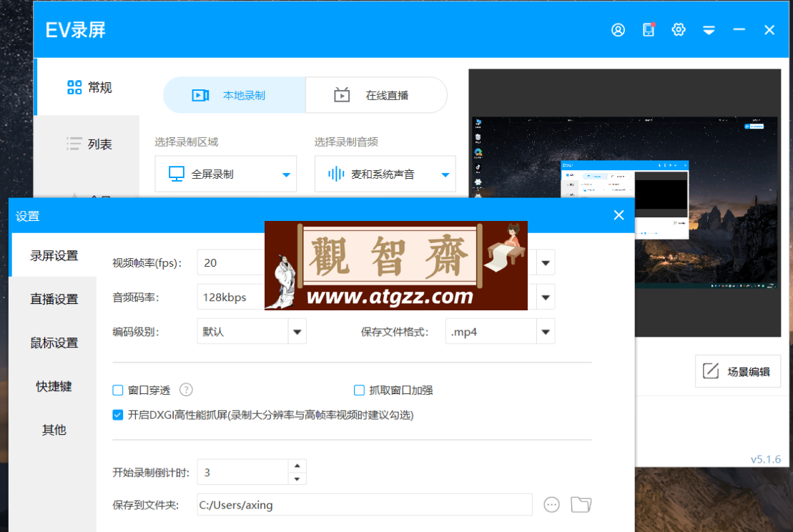Open 其他 settings section
793x532 pixels.
tap(54, 430)
